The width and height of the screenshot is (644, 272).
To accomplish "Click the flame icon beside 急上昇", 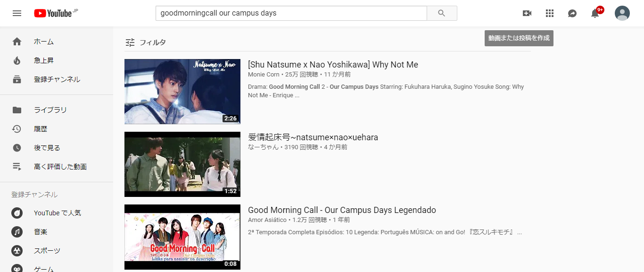I will [x=17, y=60].
